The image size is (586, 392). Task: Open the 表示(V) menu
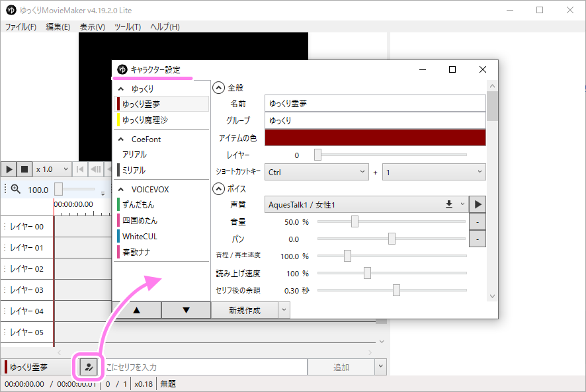(93, 27)
